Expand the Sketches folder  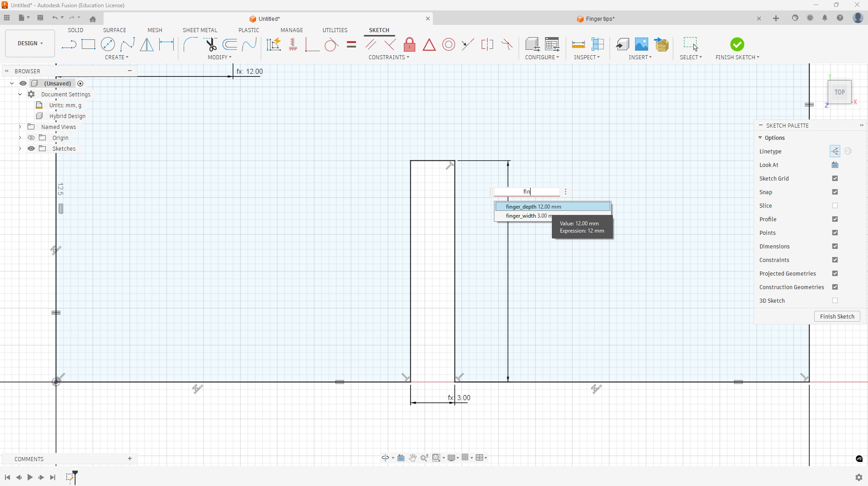[x=20, y=149]
